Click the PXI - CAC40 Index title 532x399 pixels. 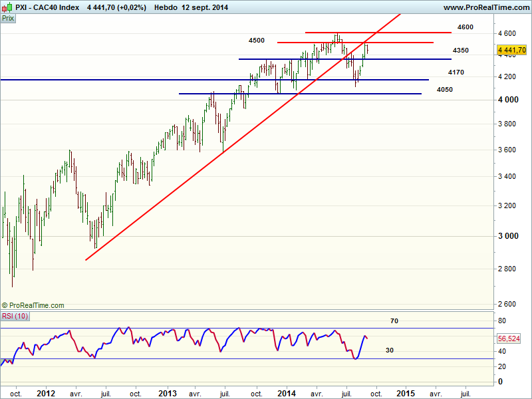47,7
